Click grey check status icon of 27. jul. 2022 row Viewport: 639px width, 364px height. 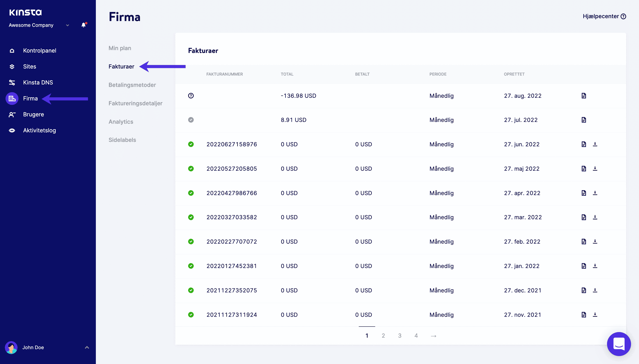tap(191, 120)
